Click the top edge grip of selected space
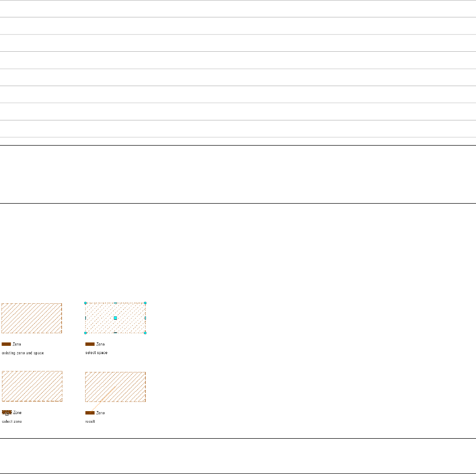The width and height of the screenshot is (476, 474). [115, 303]
